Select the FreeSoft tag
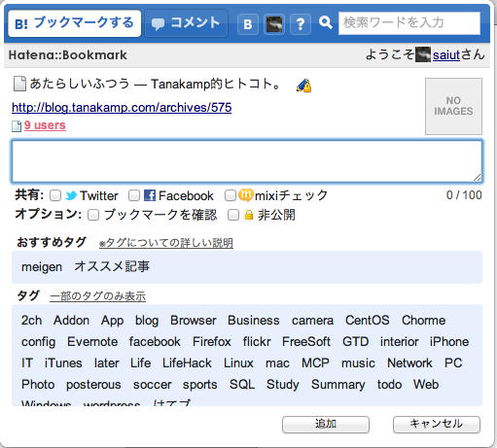The image size is (497, 448). (x=306, y=342)
